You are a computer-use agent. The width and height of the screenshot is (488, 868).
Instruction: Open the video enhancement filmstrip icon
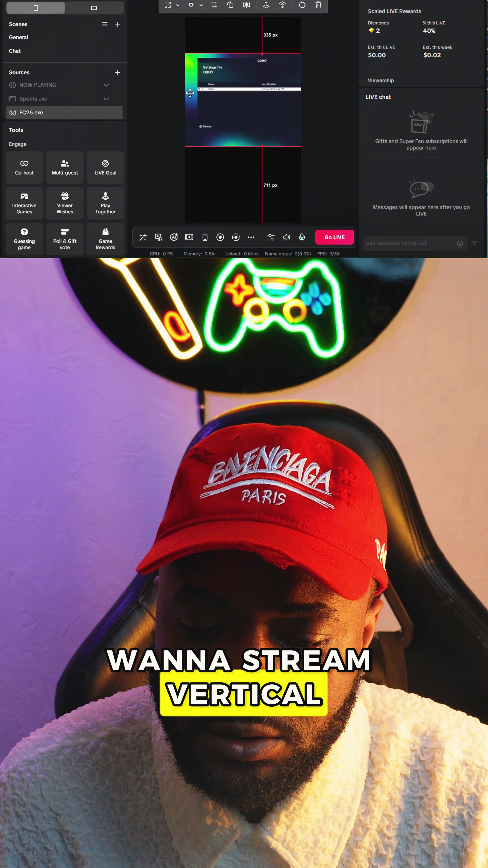(x=189, y=237)
